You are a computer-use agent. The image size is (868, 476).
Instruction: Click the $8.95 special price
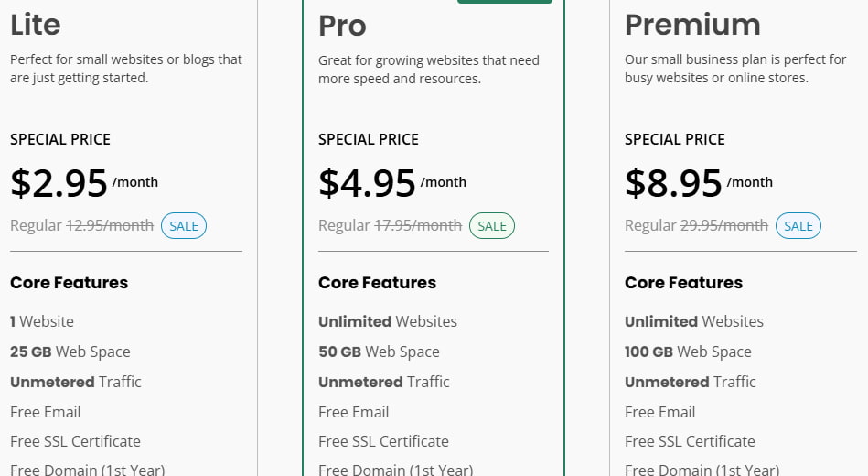674,183
